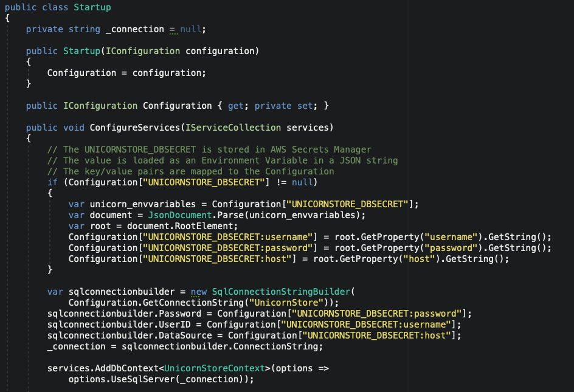574x392 pixels.
Task: Click the unicorn_envvariables variable declaration
Action: point(143,204)
